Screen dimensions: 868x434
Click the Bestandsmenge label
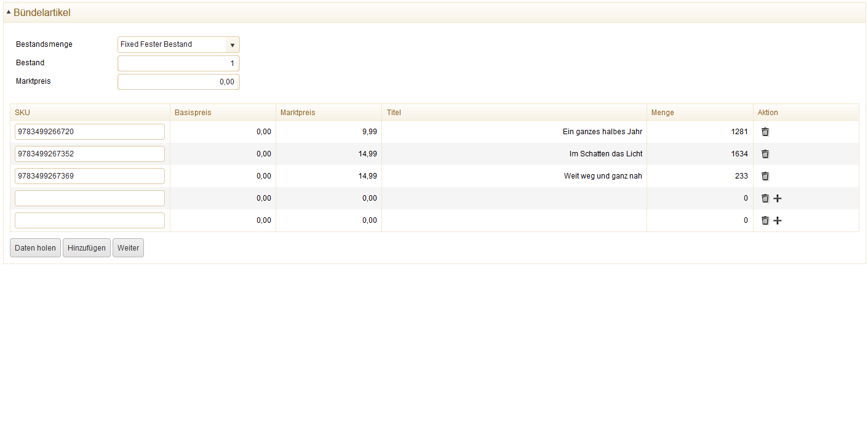pos(44,44)
